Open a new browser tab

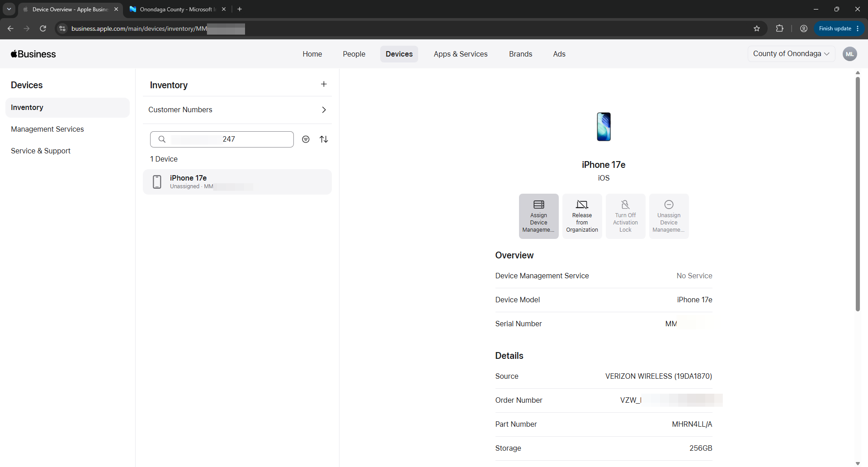(240, 9)
